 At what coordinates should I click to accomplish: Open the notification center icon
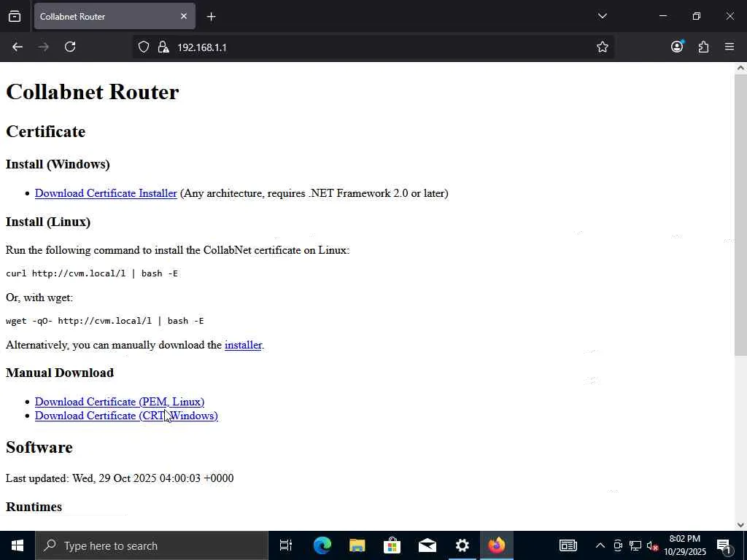[724, 545]
